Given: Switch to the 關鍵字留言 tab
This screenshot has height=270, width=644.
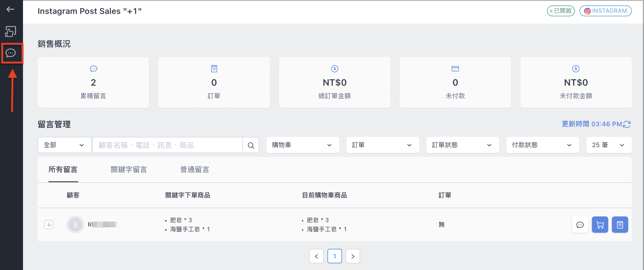Looking at the screenshot, I should (129, 170).
